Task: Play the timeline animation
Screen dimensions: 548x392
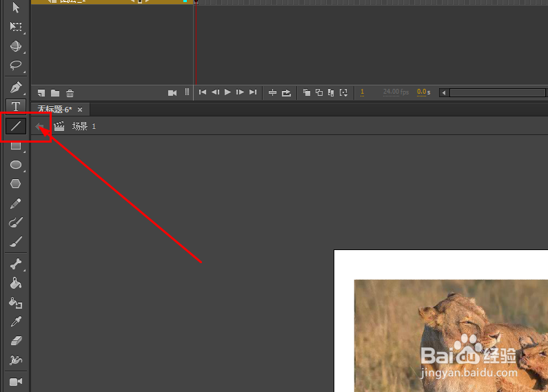Action: [227, 92]
